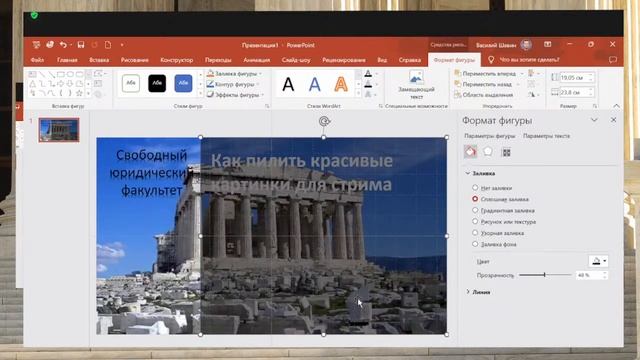Open the customize quick access toolbar dropdown
640x360 pixels.
click(122, 45)
